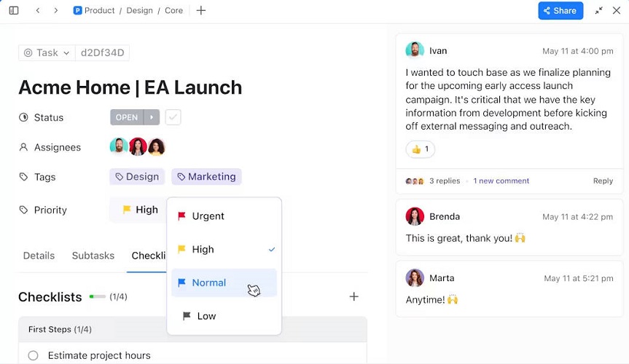Go forward with the right arrow
The width and height of the screenshot is (629, 364).
click(x=56, y=10)
